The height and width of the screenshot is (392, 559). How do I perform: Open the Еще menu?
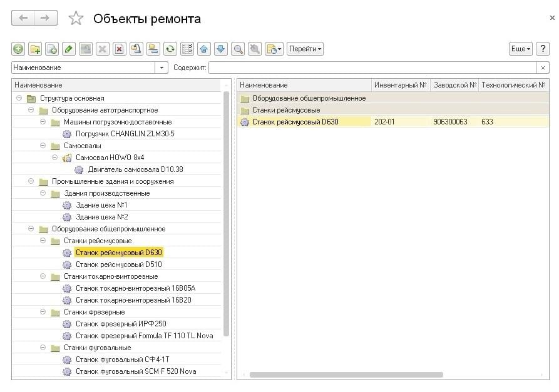point(520,49)
